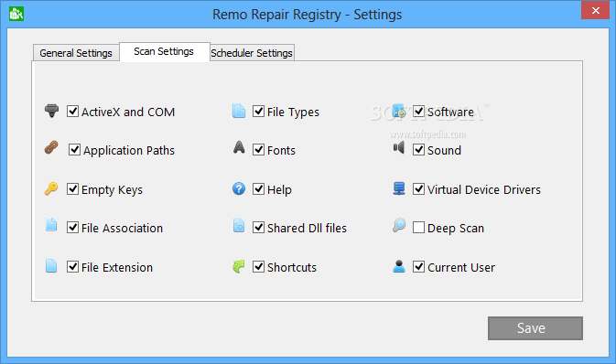Screen dimensions: 616x364
Task: Click the green Shortcuts arrow icon
Action: [x=239, y=267]
